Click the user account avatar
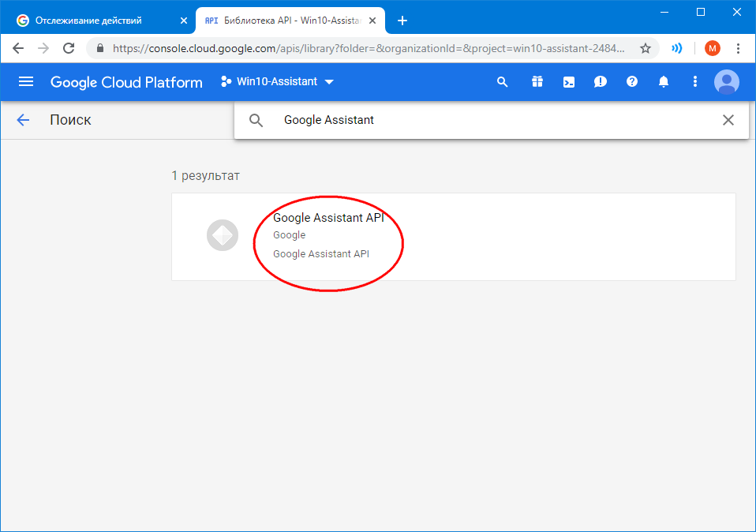 (726, 82)
